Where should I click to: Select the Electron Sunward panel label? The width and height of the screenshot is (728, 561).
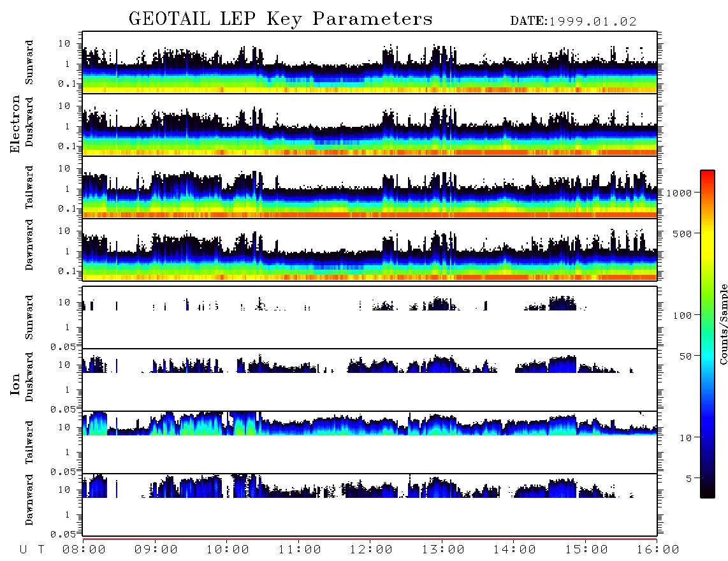click(x=29, y=62)
